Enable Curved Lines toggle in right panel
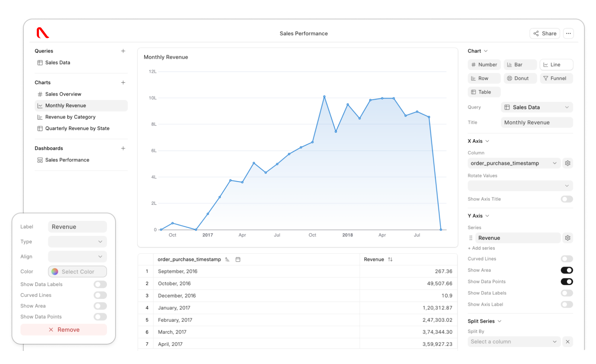The height and width of the screenshot is (364, 596). tap(567, 259)
